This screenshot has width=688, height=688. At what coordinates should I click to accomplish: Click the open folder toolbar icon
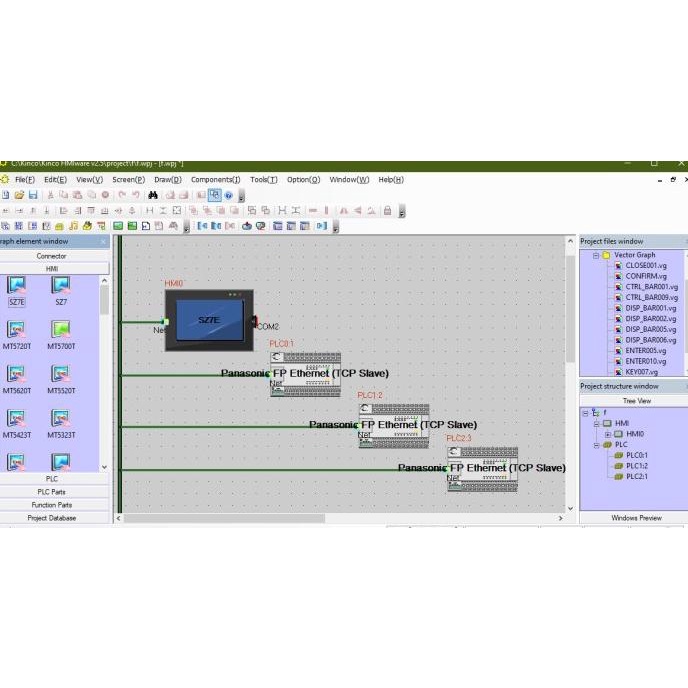pos(19,195)
